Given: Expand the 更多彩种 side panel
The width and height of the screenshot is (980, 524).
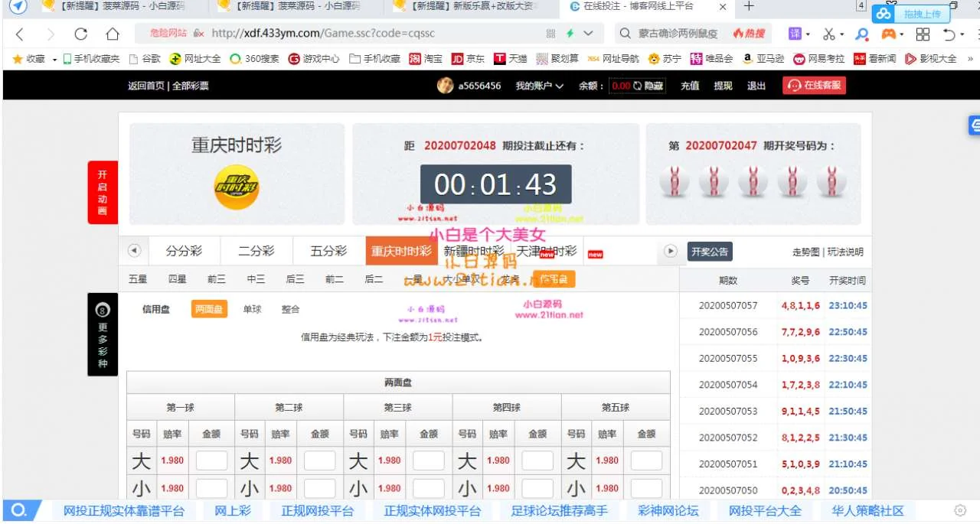Looking at the screenshot, I should coord(103,335).
